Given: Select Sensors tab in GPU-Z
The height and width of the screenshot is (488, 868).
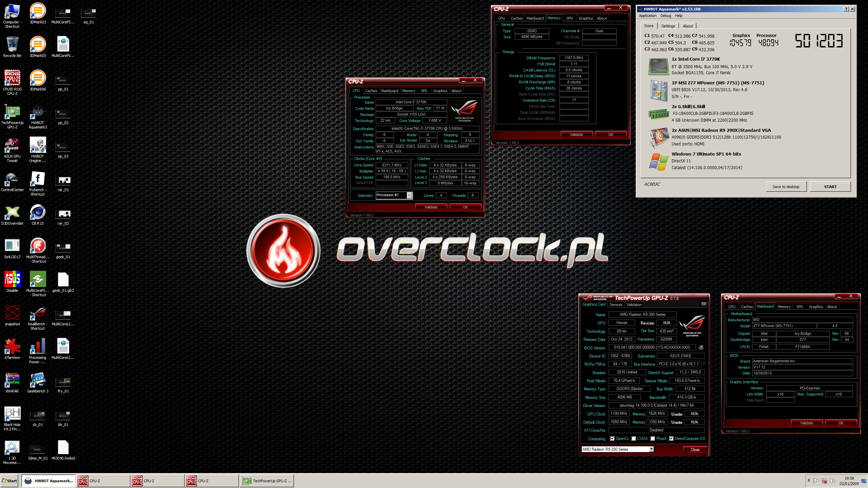Looking at the screenshot, I should pyautogui.click(x=616, y=305).
